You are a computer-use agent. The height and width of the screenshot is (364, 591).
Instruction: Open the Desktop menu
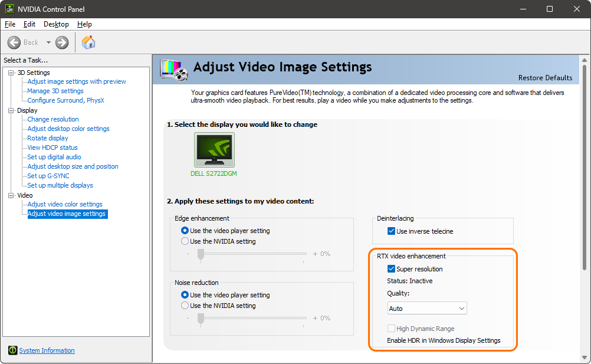coord(56,24)
